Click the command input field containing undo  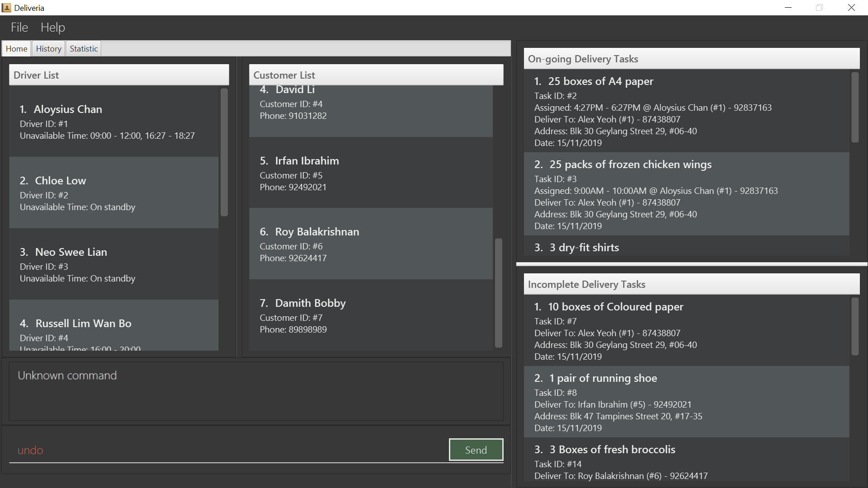click(226, 450)
